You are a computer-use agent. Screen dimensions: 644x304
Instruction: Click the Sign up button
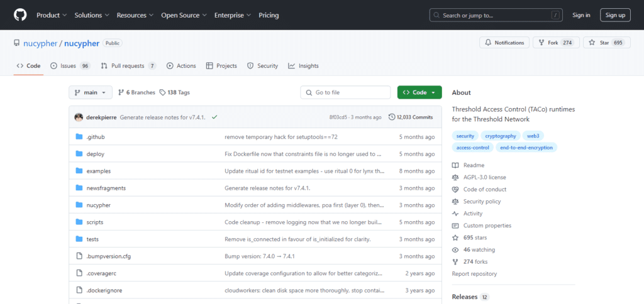(615, 15)
